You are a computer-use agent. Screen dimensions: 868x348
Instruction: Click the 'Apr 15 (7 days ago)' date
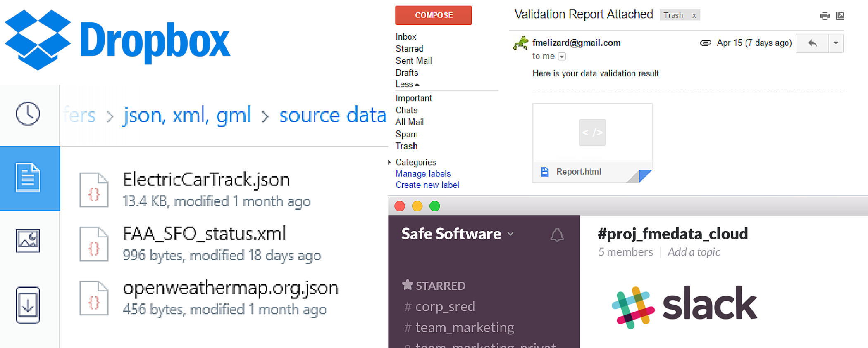[x=754, y=43]
